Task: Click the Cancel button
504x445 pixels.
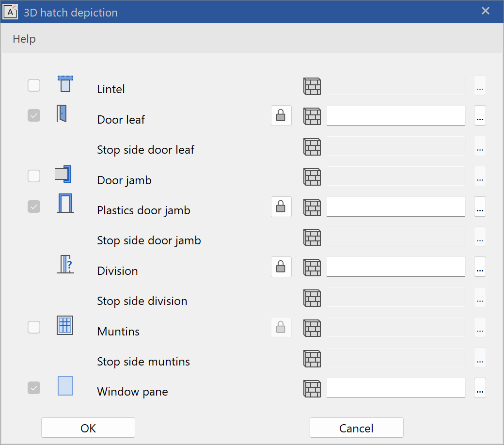Action: pos(357,428)
